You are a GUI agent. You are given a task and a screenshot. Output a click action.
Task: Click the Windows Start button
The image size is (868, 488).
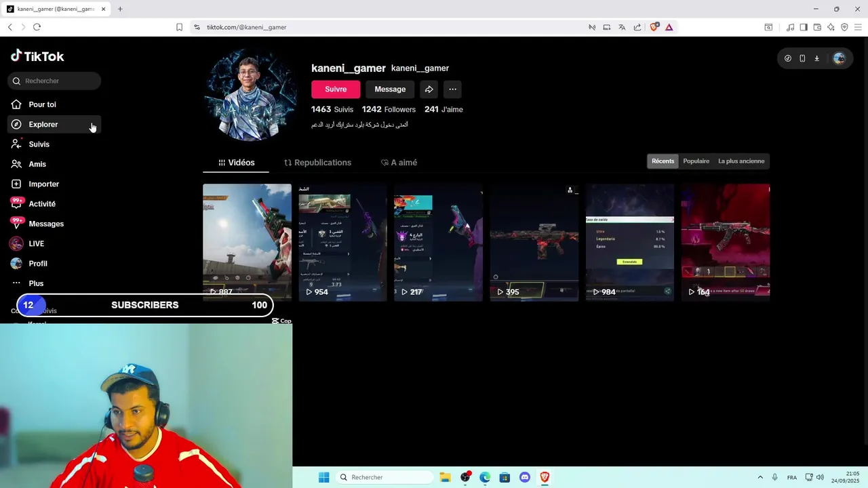324,477
